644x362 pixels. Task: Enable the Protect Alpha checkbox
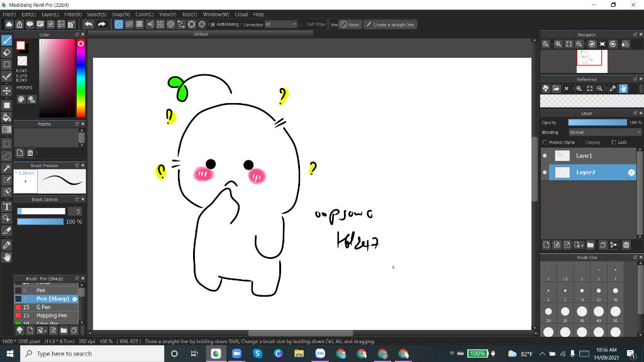tap(545, 143)
